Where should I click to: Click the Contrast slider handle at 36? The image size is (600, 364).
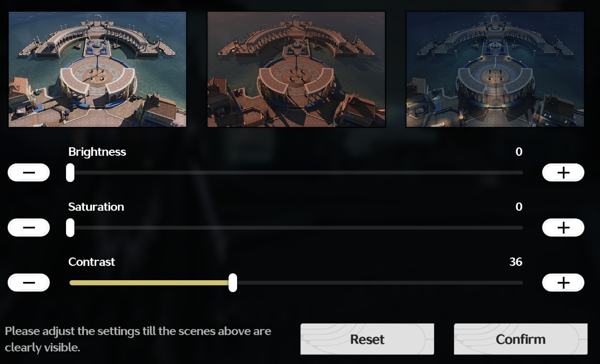pyautogui.click(x=233, y=283)
